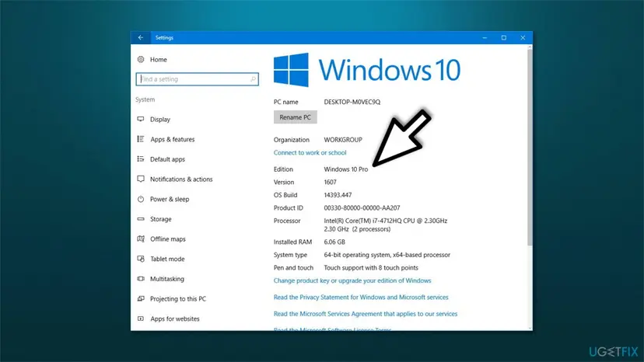This screenshot has height=362, width=644.
Task: Open the Display settings page
Action: click(159, 120)
